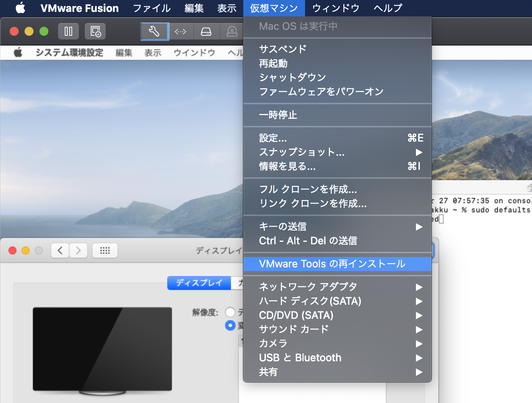Select Ctrl - Alt - Del の送信

pos(337,241)
